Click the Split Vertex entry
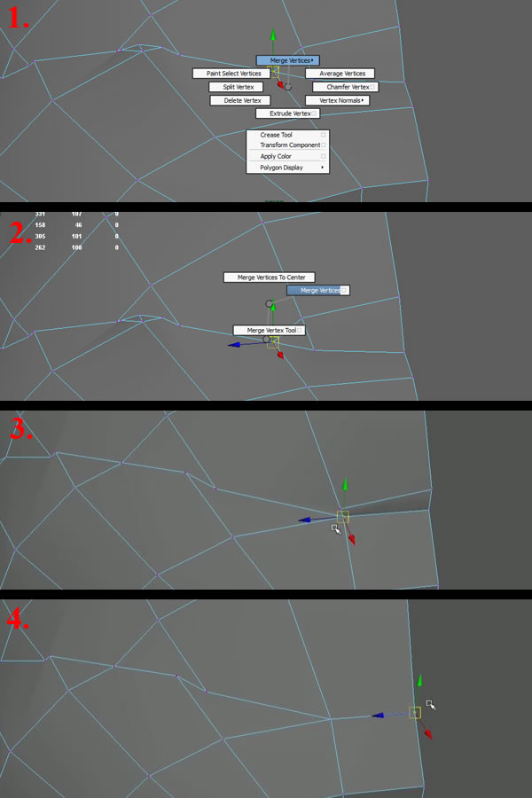The width and height of the screenshot is (532, 798). 237,87
